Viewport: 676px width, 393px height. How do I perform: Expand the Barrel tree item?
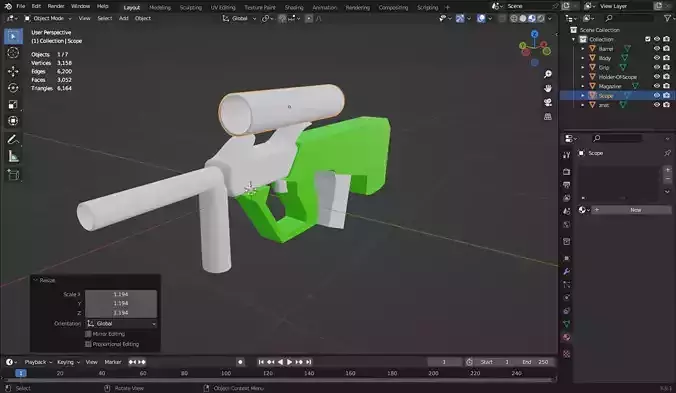tap(583, 49)
